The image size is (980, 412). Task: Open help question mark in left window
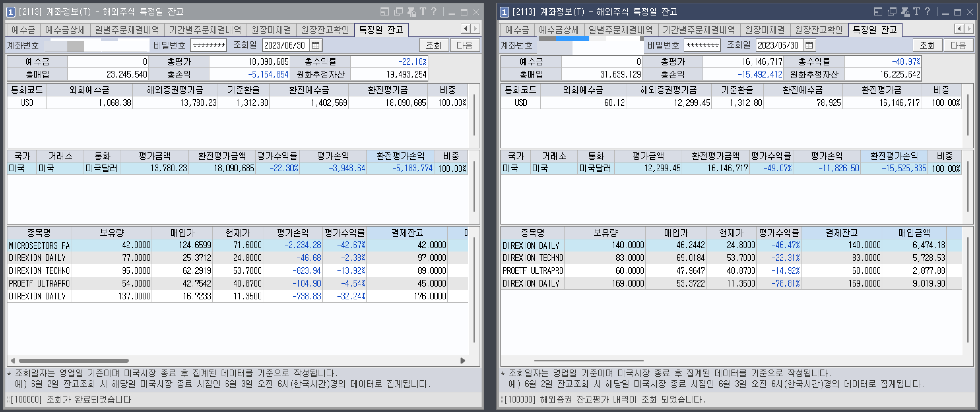point(434,12)
